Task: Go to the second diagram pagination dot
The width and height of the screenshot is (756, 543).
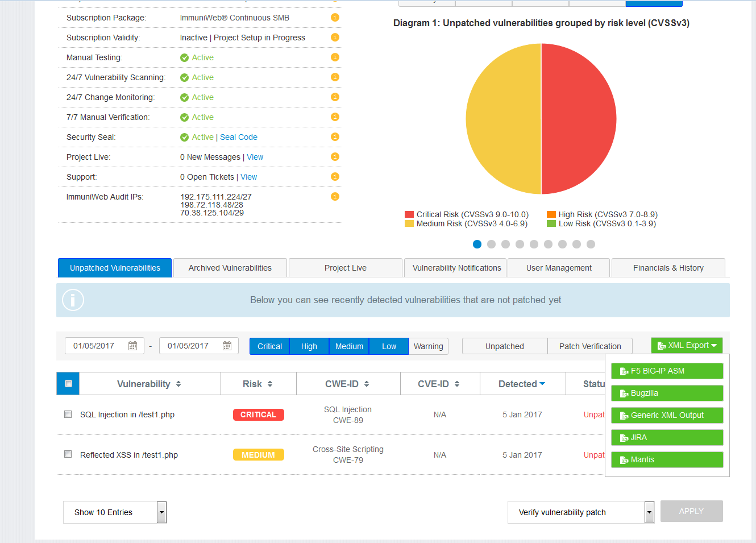Action: pyautogui.click(x=491, y=244)
